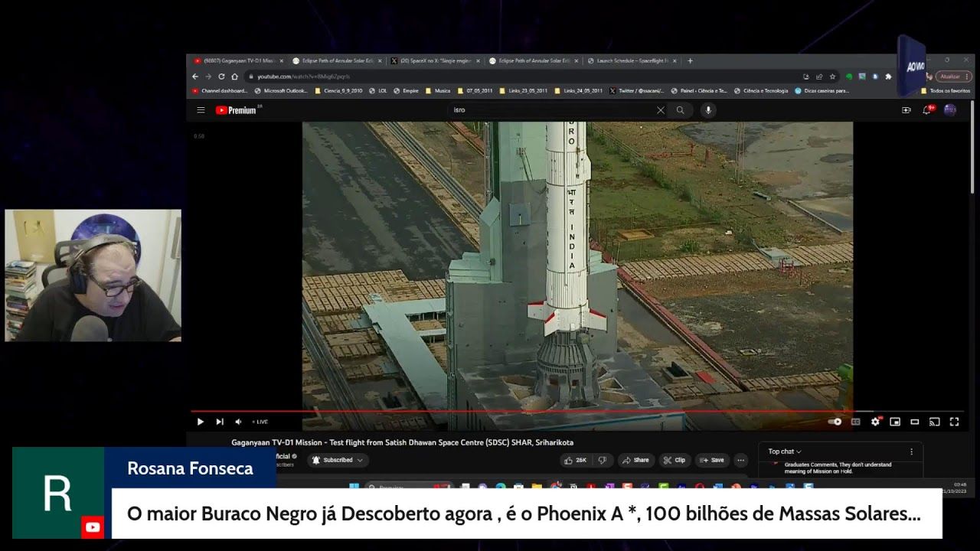Turn on closed captions
The height and width of the screenshot is (551, 980).
pyautogui.click(x=854, y=422)
